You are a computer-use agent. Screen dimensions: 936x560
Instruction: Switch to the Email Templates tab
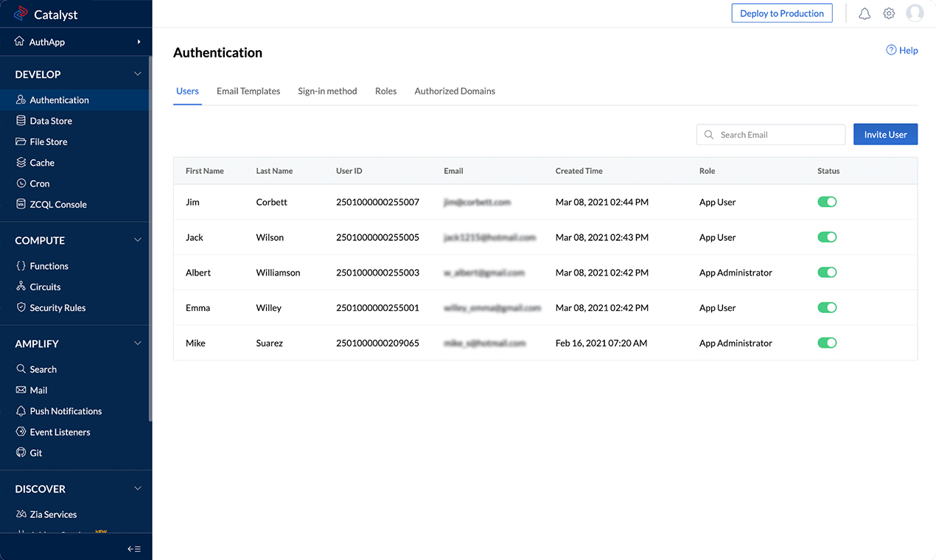(248, 91)
